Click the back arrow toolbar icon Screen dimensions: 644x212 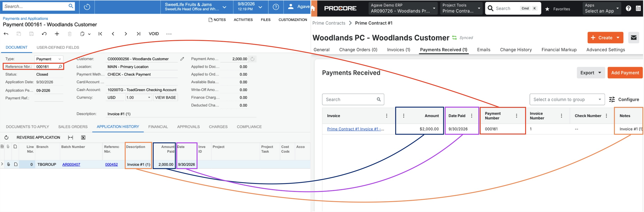click(6, 34)
